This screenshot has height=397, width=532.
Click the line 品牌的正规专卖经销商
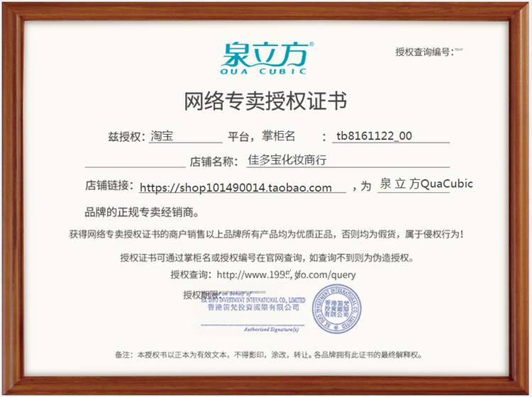tap(142, 213)
